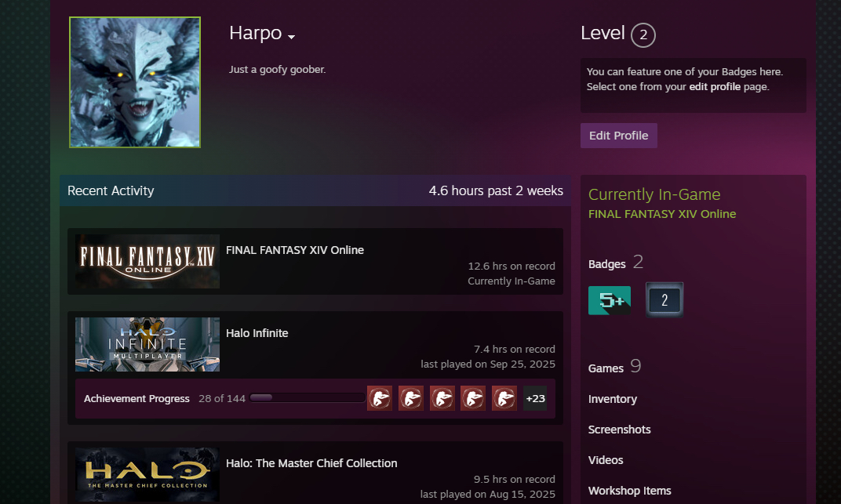
Task: Open the Inventory link
Action: tap(613, 399)
